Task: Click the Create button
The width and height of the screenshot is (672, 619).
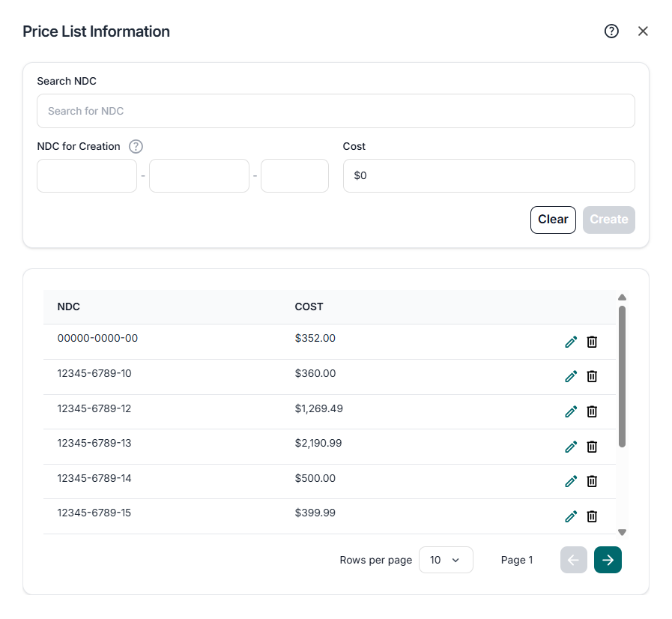Action: click(x=608, y=220)
